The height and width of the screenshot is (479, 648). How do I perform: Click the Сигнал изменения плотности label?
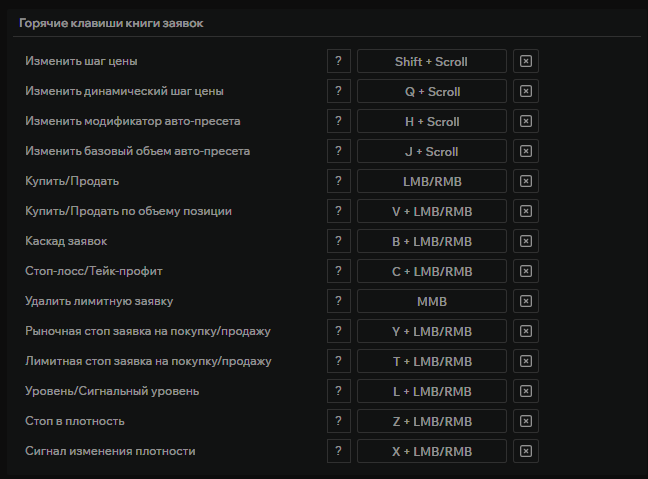[x=110, y=451]
